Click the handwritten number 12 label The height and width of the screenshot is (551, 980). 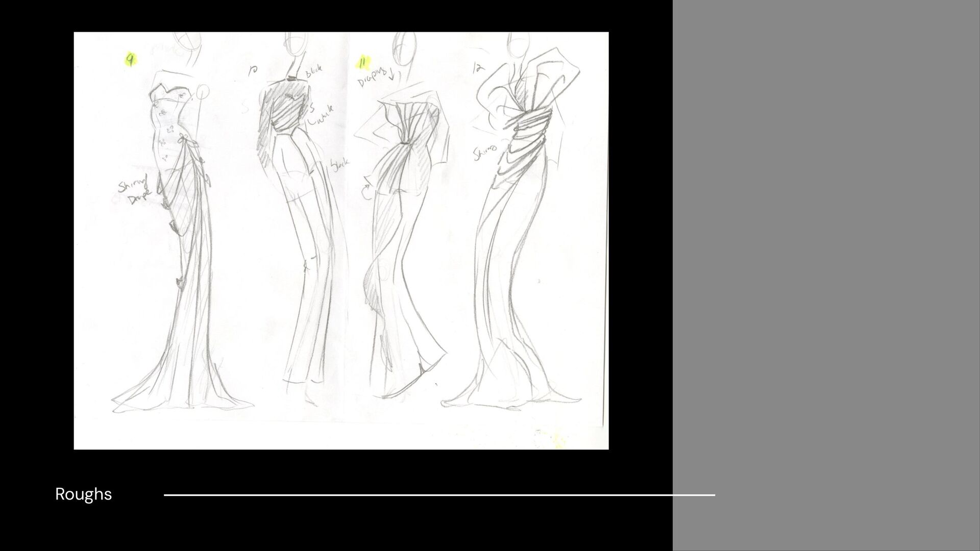point(478,68)
